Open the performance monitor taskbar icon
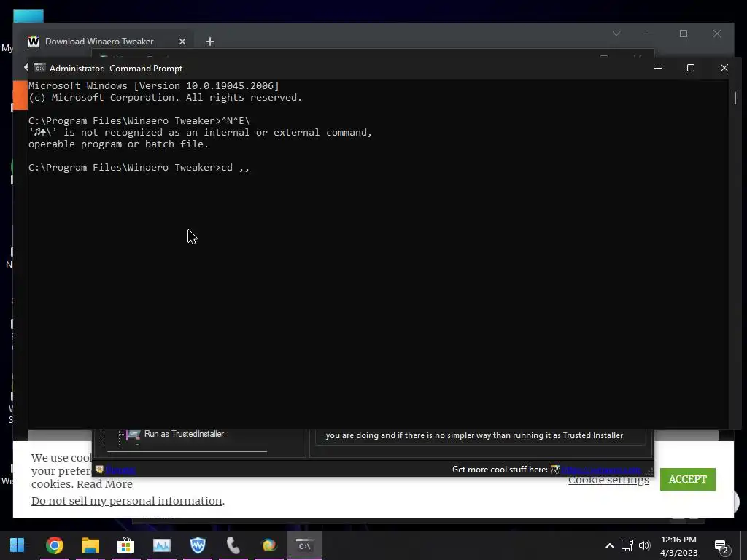Screen dimensions: 747x560 coord(162,545)
